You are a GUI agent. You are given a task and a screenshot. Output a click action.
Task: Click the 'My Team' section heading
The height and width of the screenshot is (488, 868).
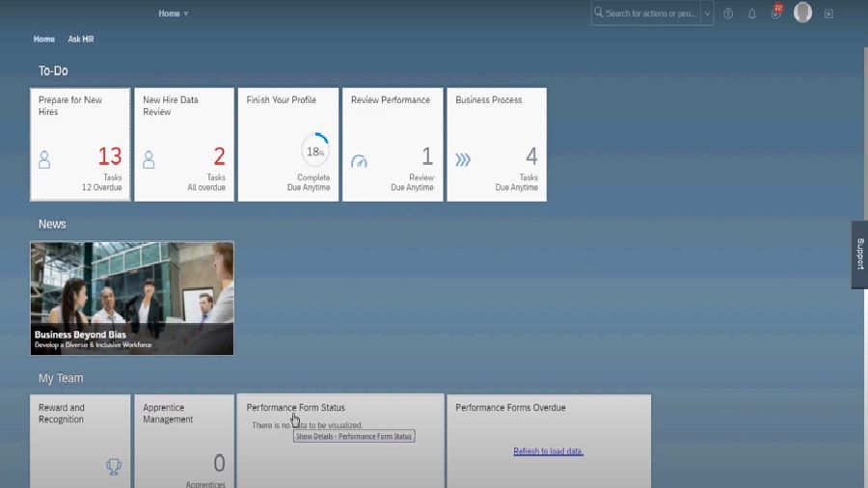click(61, 378)
